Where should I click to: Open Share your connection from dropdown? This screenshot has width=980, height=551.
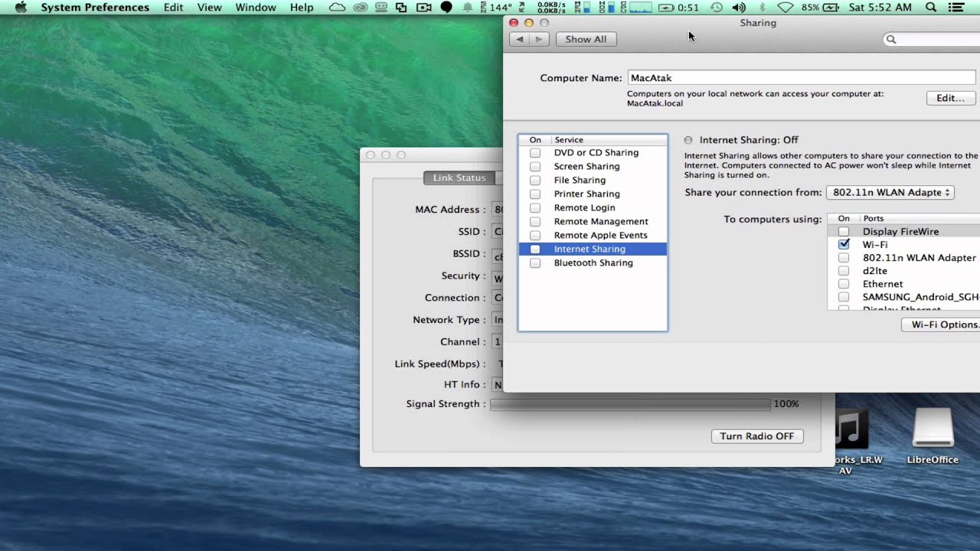pos(890,193)
